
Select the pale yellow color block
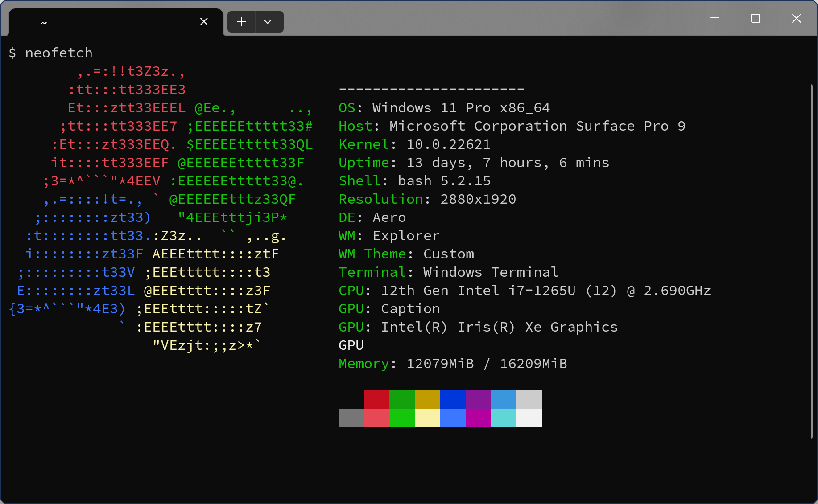pos(427,418)
